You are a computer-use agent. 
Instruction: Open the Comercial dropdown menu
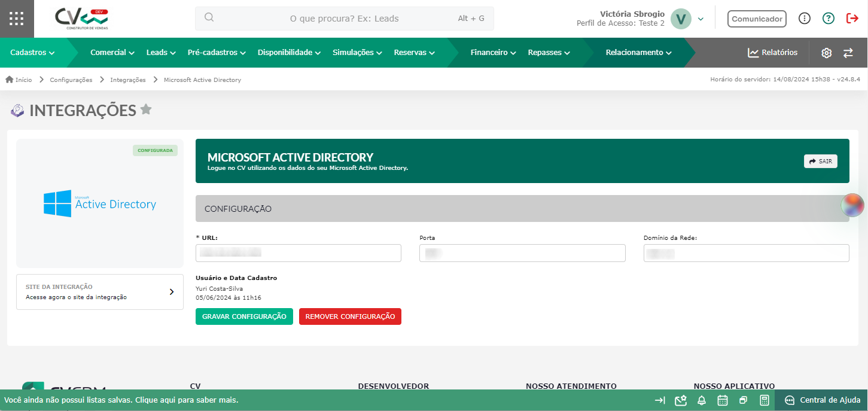pos(112,53)
